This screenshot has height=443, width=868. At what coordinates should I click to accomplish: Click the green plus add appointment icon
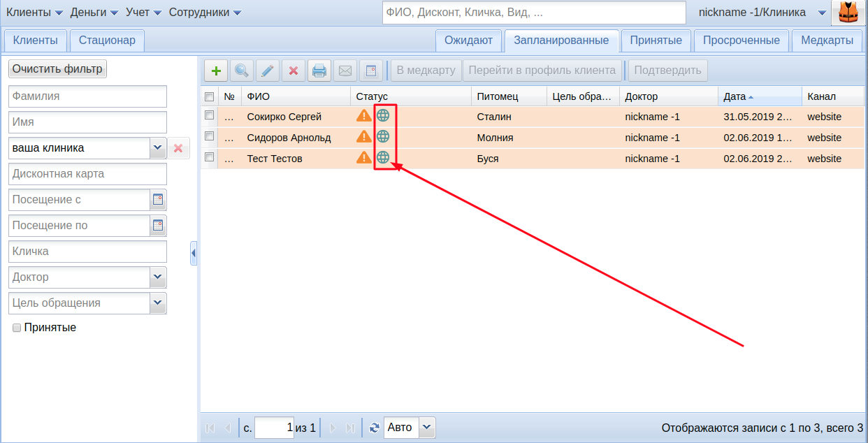coord(216,71)
